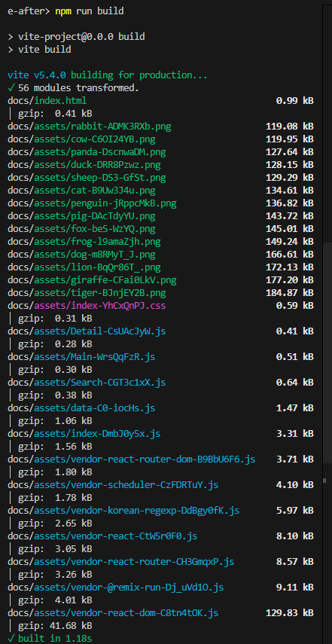Click index-DmbJ0y5x.js file path
The width and height of the screenshot is (332, 644).
pyautogui.click(x=84, y=433)
